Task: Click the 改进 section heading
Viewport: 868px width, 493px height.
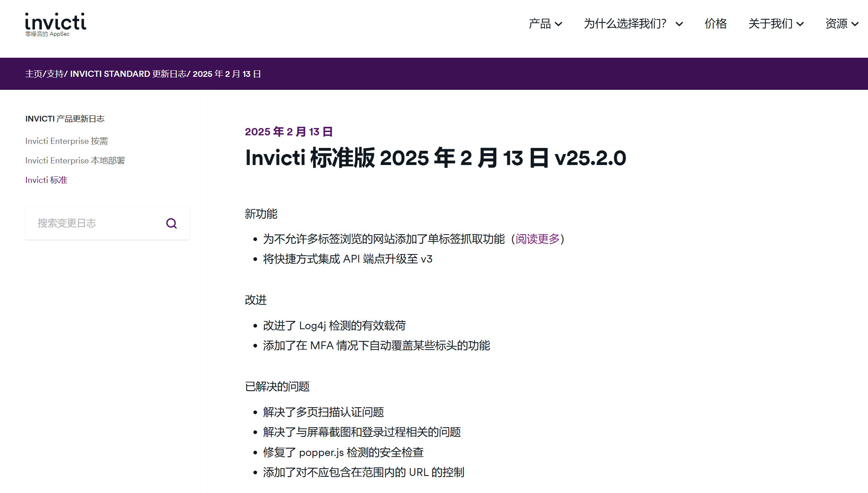Action: (256, 300)
